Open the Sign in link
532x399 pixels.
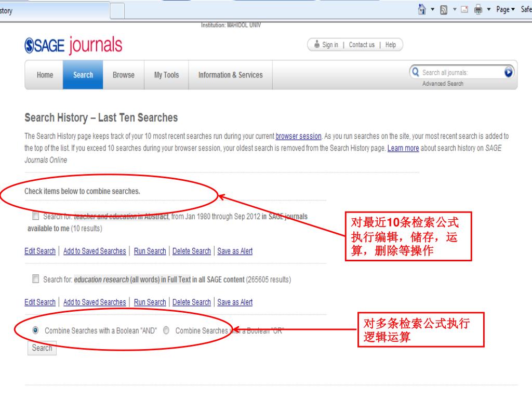coord(330,45)
